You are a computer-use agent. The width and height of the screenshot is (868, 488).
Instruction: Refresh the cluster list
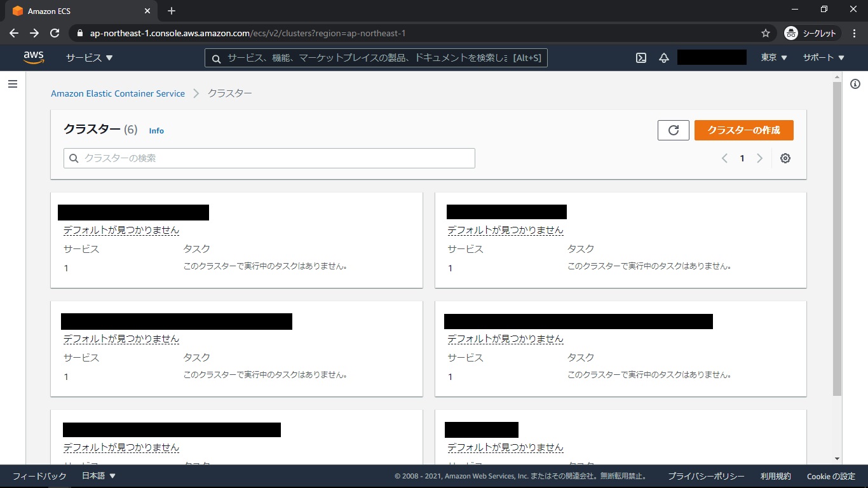pos(674,130)
